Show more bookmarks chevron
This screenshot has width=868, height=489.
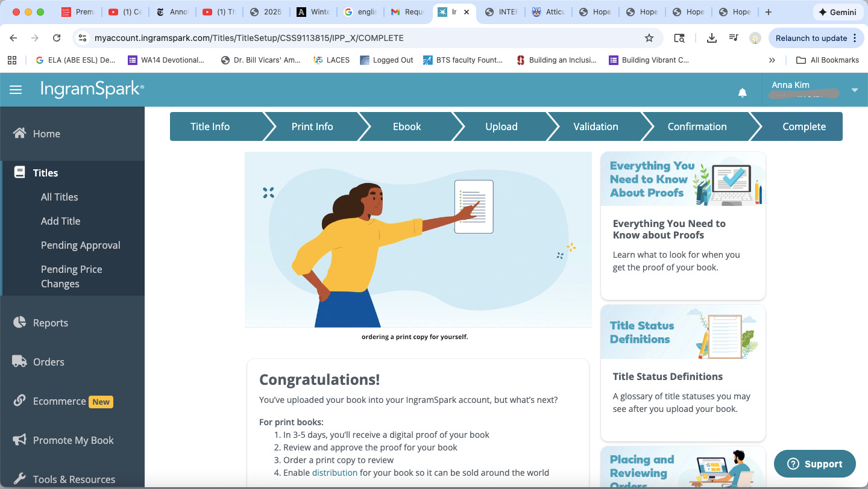click(772, 60)
